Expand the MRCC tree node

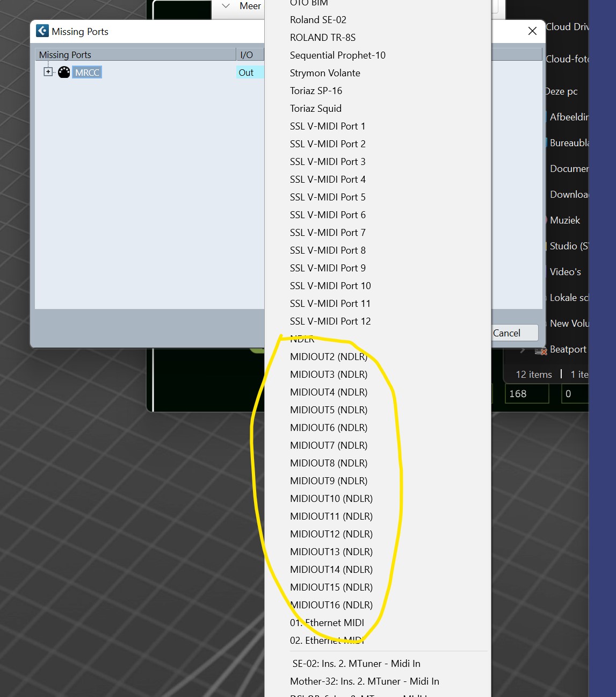48,71
